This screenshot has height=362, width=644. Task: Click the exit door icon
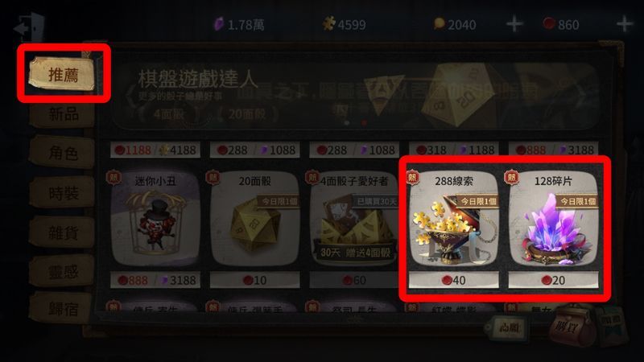pyautogui.click(x=30, y=27)
